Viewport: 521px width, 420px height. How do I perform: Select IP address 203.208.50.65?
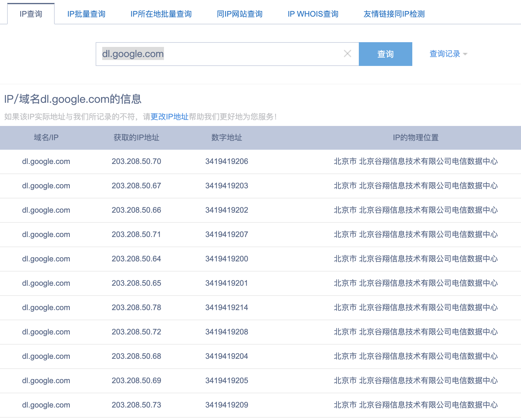point(136,283)
